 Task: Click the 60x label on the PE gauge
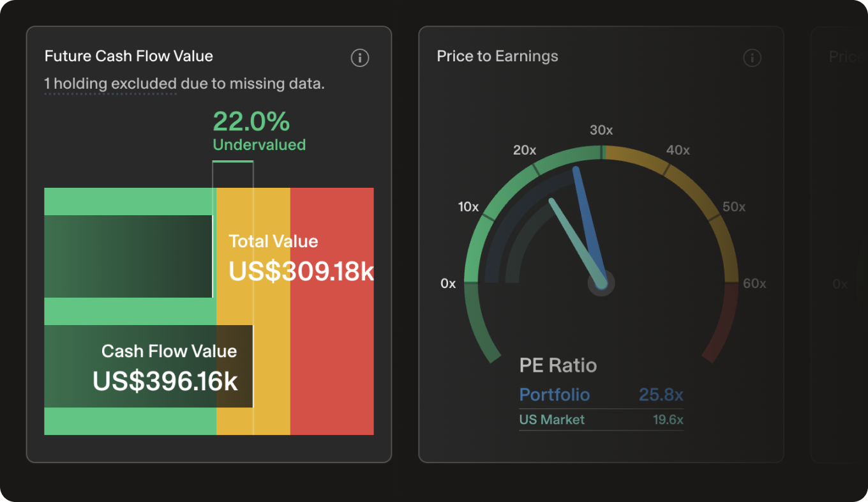pyautogui.click(x=754, y=284)
